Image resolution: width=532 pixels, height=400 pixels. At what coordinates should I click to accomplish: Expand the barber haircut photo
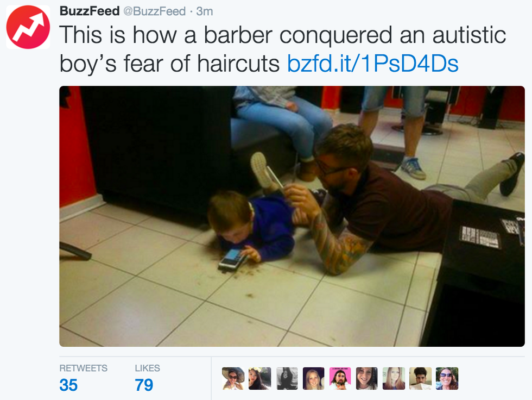tap(292, 216)
